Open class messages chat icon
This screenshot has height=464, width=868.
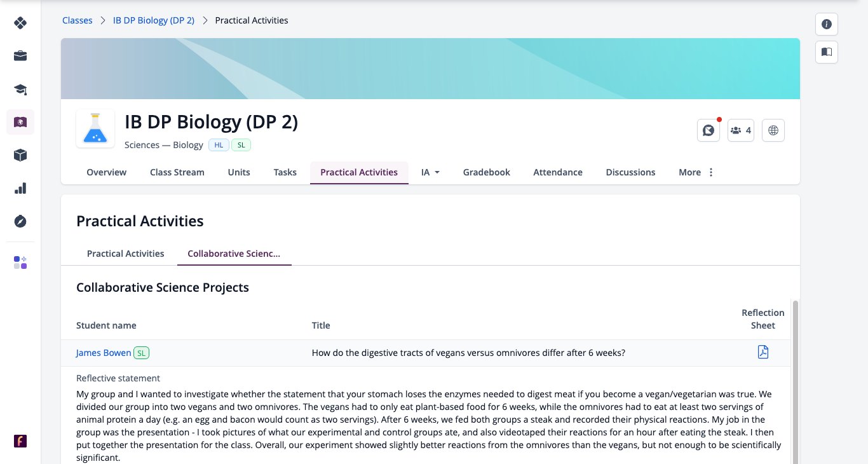point(708,130)
